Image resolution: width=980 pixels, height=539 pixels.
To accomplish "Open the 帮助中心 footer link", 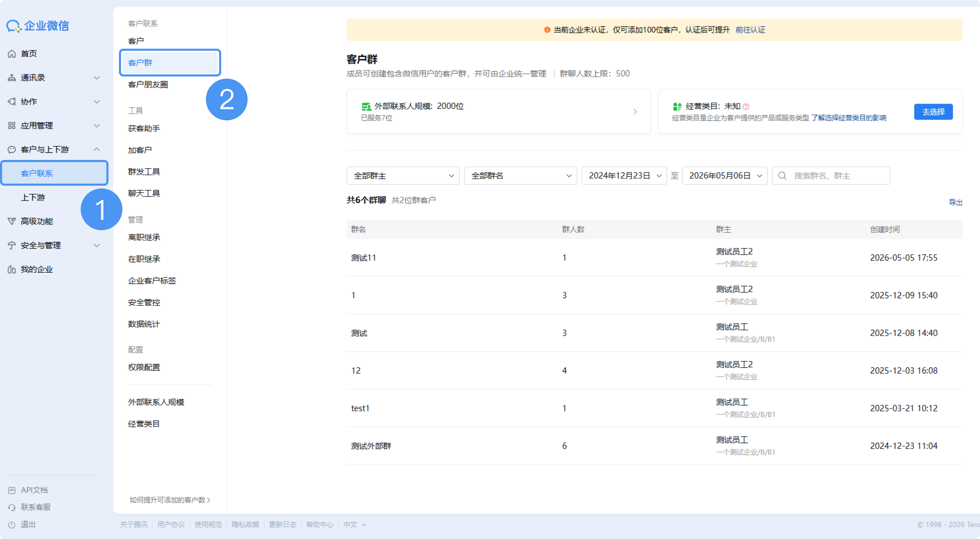I will [320, 524].
